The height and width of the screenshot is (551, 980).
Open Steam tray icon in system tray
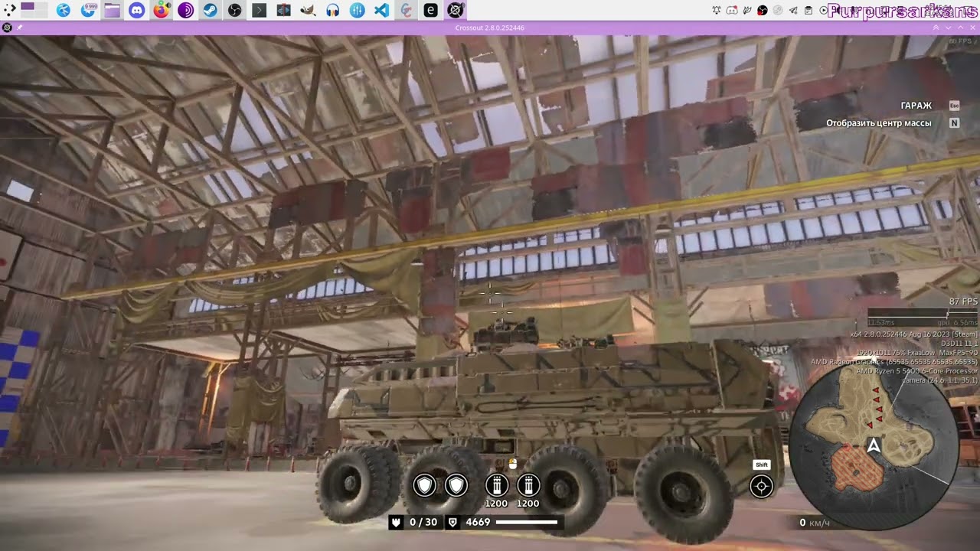coord(778,10)
